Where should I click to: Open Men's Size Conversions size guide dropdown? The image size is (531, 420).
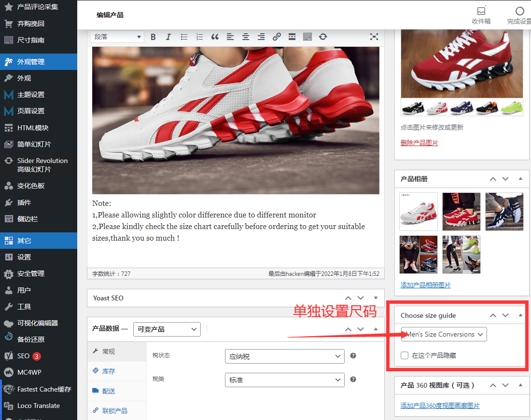click(444, 334)
